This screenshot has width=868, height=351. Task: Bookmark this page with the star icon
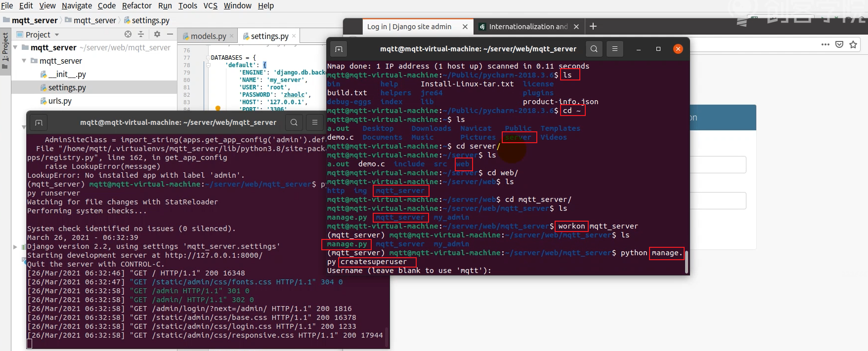853,44
